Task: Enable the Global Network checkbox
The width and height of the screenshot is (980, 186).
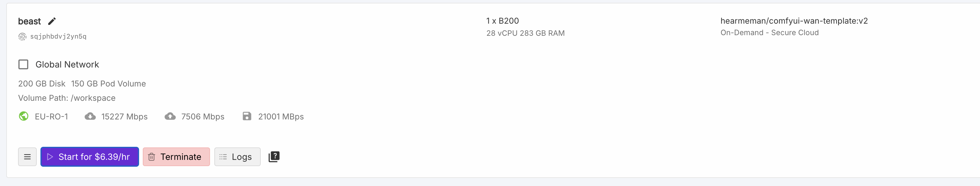Action: [24, 65]
